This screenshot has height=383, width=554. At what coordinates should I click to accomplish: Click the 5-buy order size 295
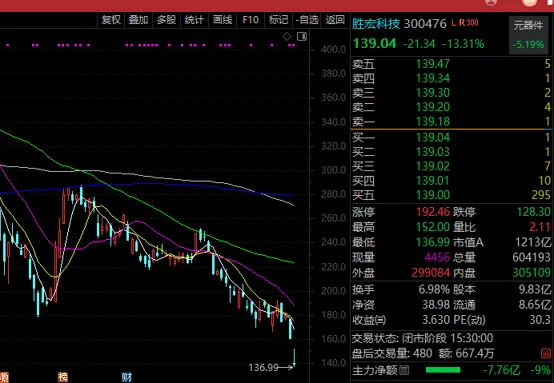pyautogui.click(x=541, y=195)
